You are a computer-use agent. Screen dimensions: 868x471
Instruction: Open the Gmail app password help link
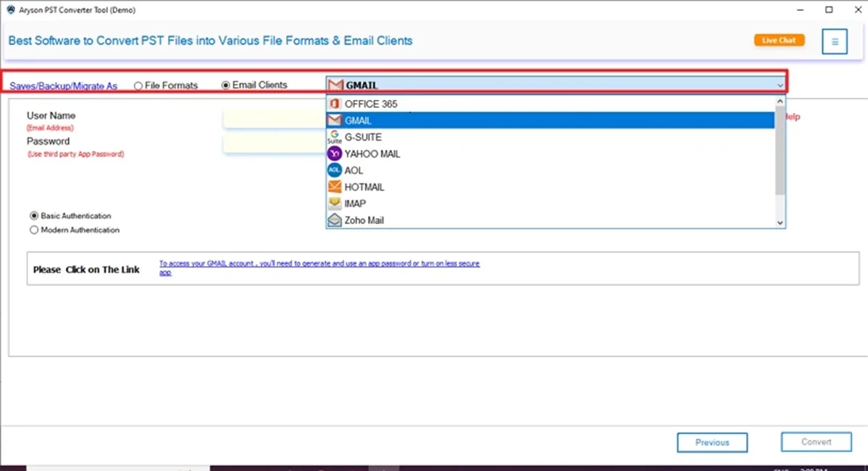tap(320, 267)
